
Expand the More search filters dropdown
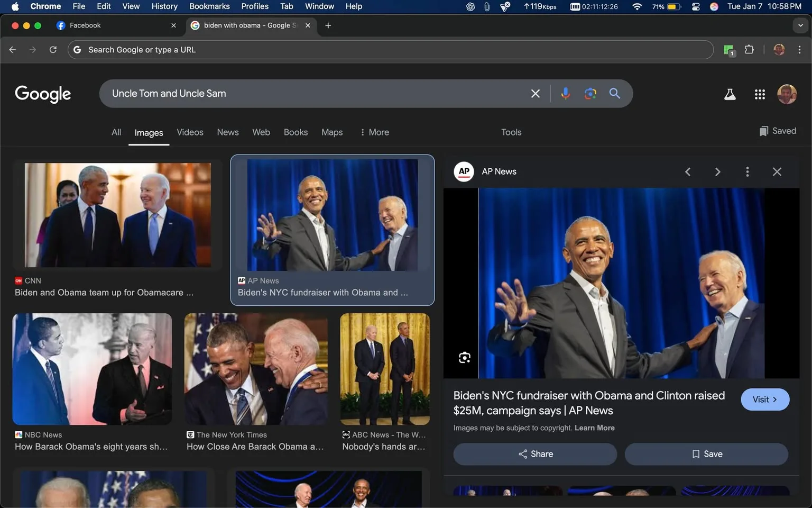coord(374,132)
